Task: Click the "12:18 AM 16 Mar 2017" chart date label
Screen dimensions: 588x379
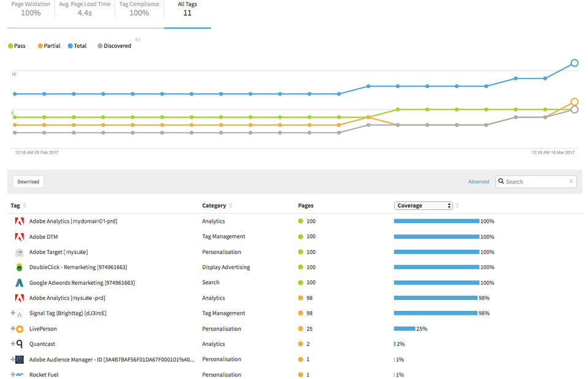Action: click(x=552, y=152)
